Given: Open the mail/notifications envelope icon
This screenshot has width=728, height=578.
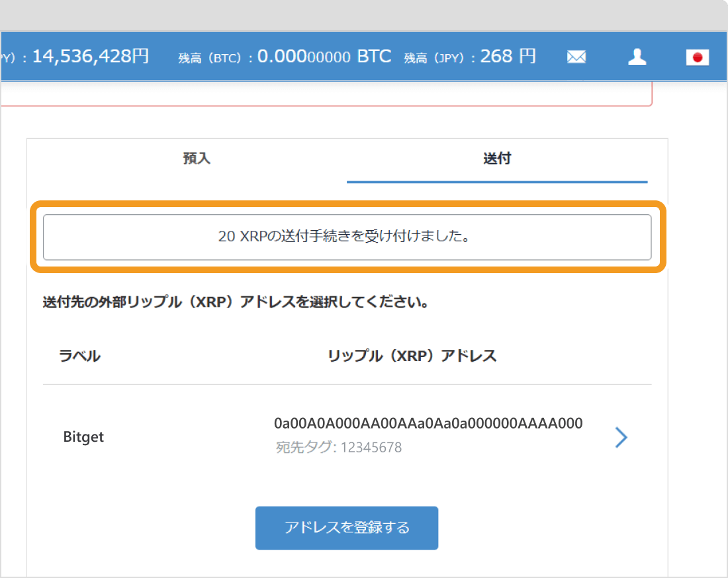Looking at the screenshot, I should coord(576,56).
